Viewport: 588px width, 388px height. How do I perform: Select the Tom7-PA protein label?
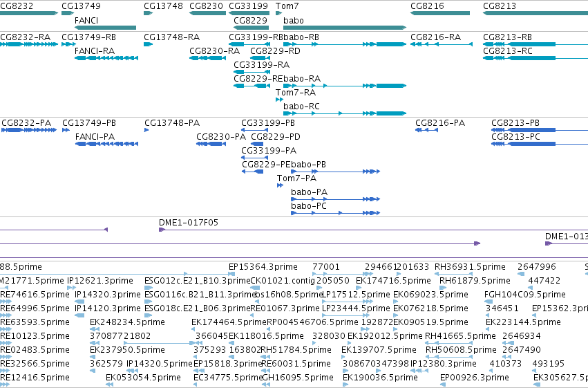coord(296,178)
